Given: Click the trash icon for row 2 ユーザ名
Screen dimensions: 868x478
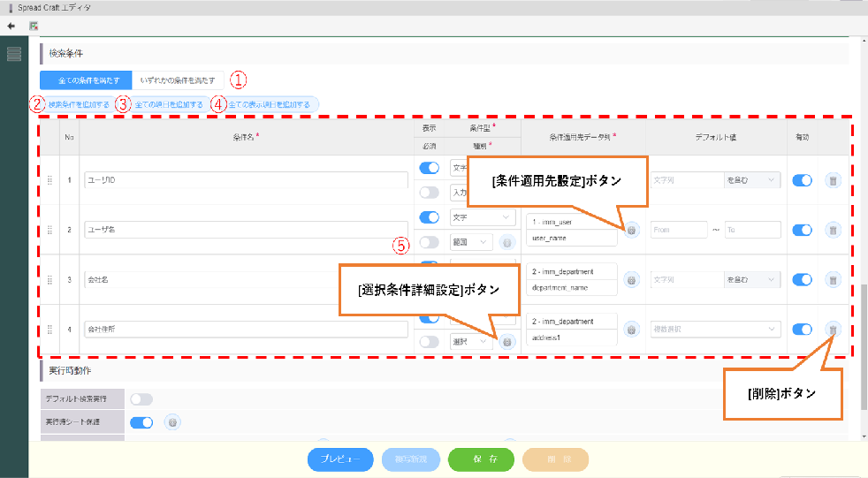Looking at the screenshot, I should tap(832, 230).
